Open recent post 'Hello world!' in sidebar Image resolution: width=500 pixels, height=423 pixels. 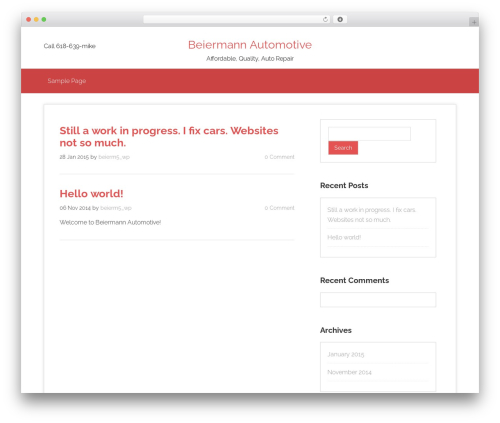click(x=344, y=237)
